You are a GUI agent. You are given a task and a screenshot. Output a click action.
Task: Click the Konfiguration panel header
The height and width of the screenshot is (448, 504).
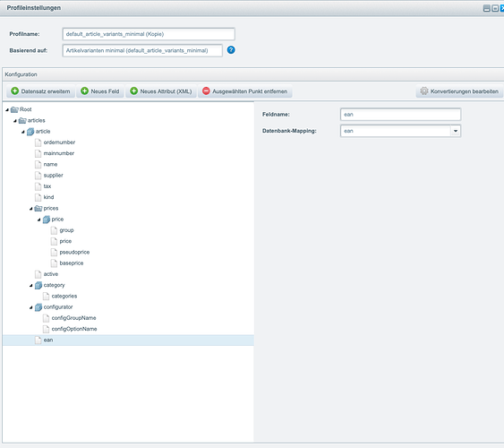[x=253, y=74]
